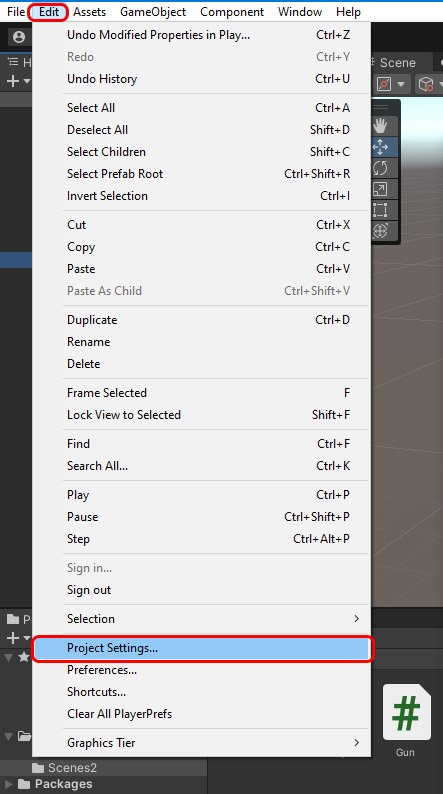443x794 pixels.
Task: Collapse the Favorites star section arrow
Action: point(9,657)
